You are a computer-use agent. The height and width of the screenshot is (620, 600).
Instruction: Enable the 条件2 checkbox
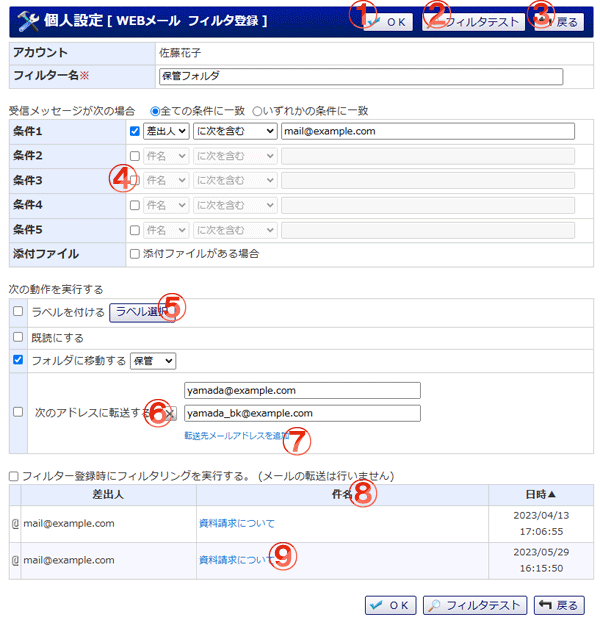pyautogui.click(x=134, y=156)
